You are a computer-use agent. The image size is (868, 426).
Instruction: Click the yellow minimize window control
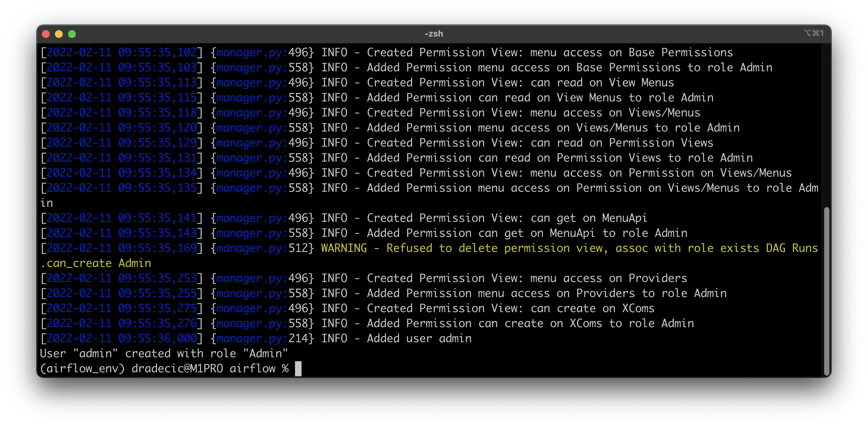click(59, 34)
